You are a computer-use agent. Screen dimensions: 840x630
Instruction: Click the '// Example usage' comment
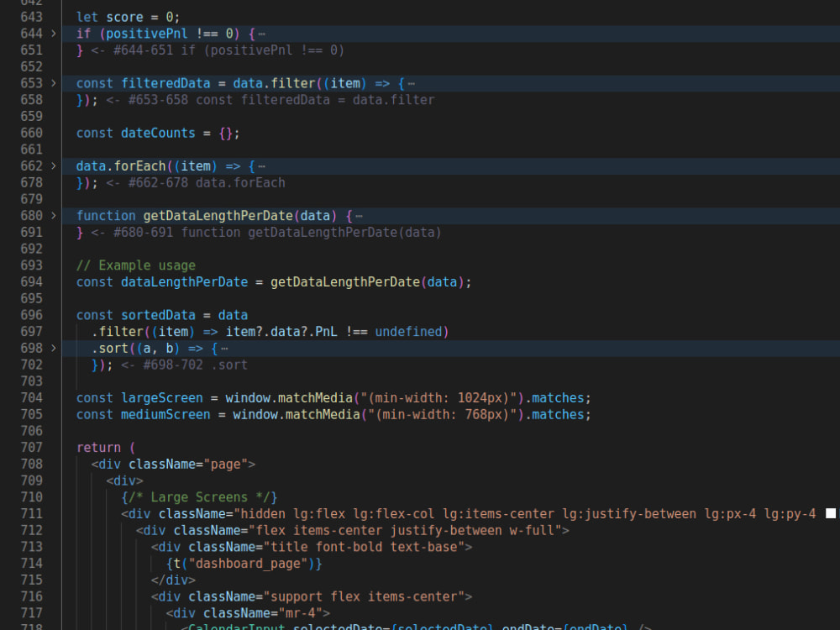[135, 265]
